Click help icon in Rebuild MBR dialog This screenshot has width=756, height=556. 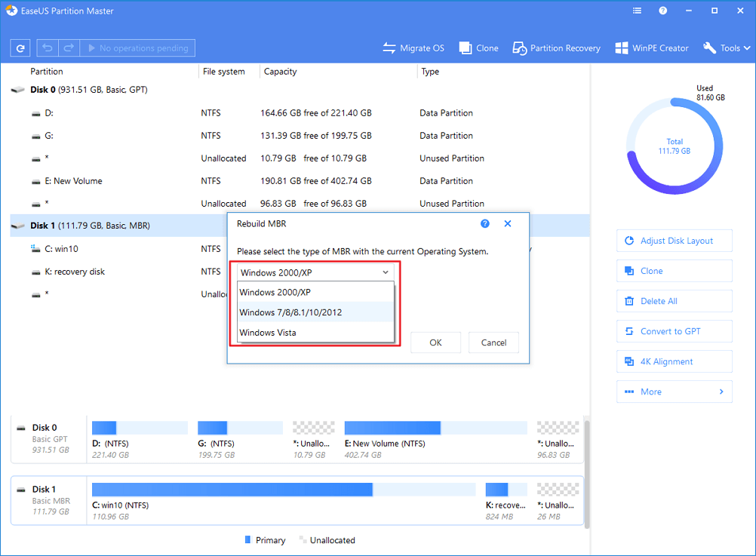point(485,224)
